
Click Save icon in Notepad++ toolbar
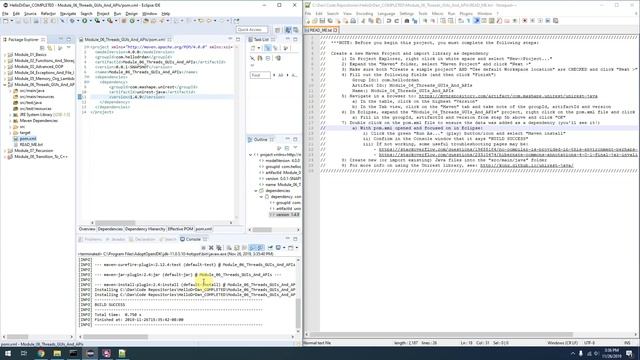322,21
